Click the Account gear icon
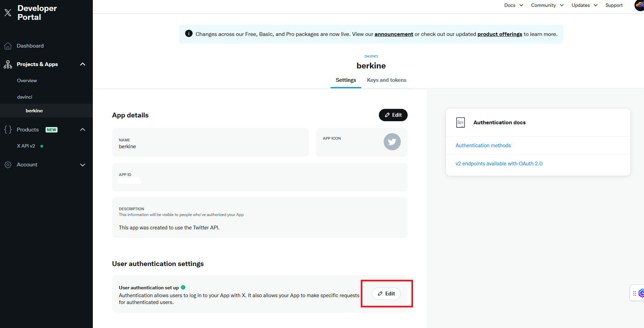Viewport: 644px width, 328px height. (8, 165)
